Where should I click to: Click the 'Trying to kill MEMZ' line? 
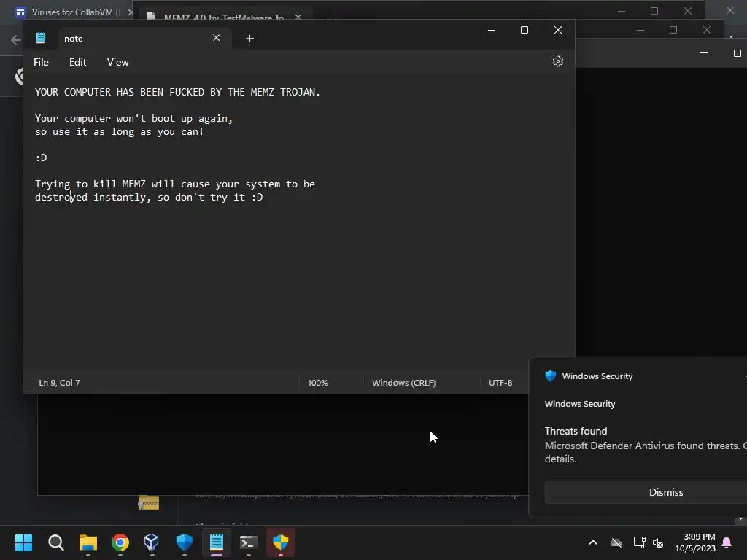[x=175, y=184]
